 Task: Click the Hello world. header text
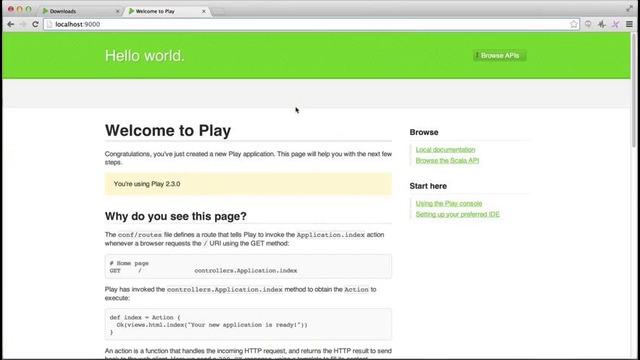point(144,56)
